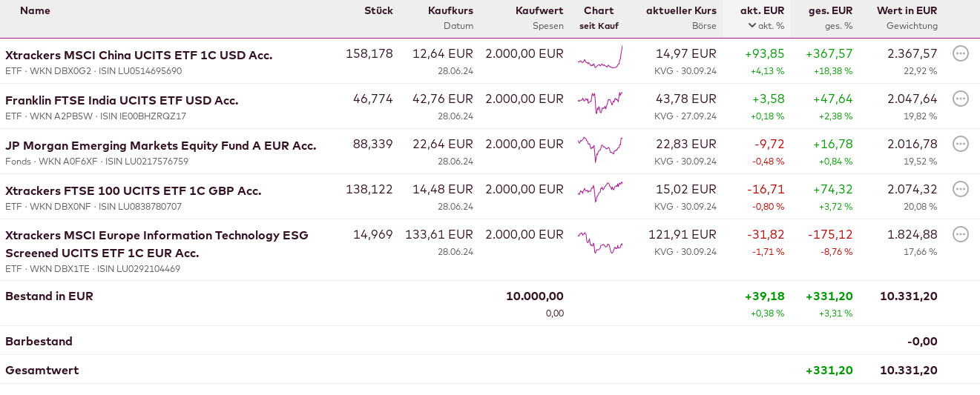Open Xtrackers FTSE 100 UCITS ETF link
Screen dimensions: 980x395
point(134,190)
